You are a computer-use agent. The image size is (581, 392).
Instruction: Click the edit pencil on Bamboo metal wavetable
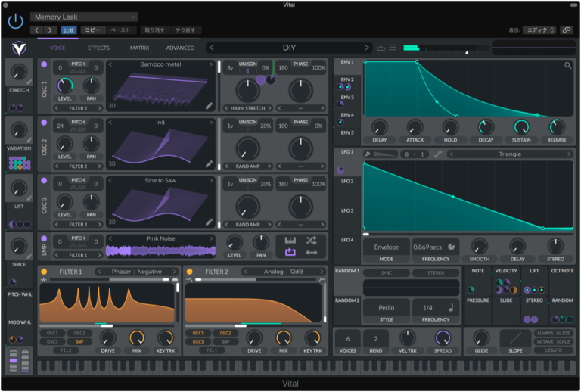(x=210, y=106)
